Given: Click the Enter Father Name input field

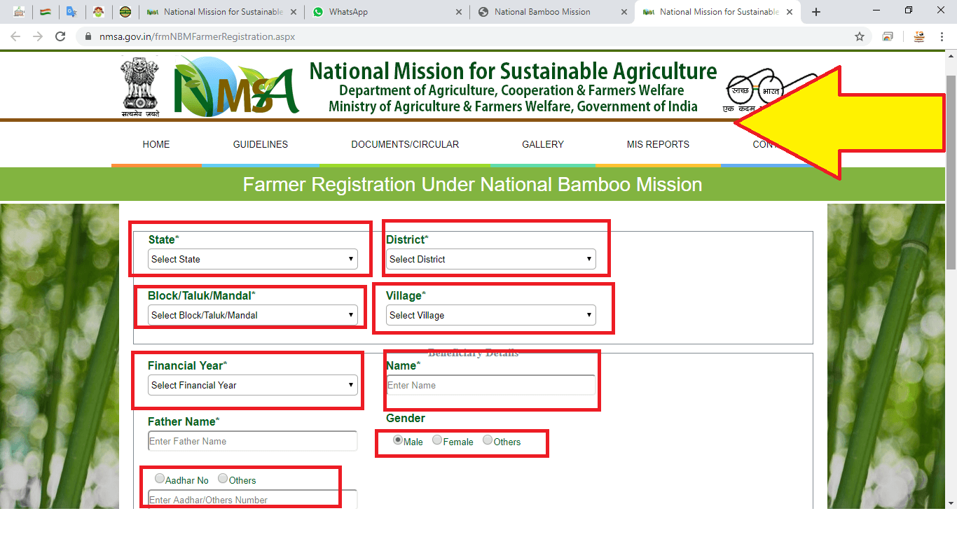Looking at the screenshot, I should pyautogui.click(x=253, y=441).
